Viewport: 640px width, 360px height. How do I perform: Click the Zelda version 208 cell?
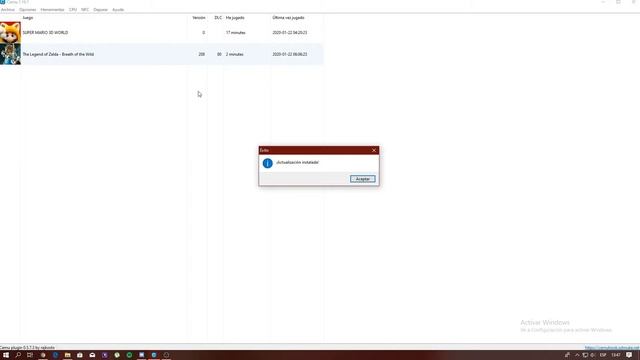pyautogui.click(x=202, y=54)
